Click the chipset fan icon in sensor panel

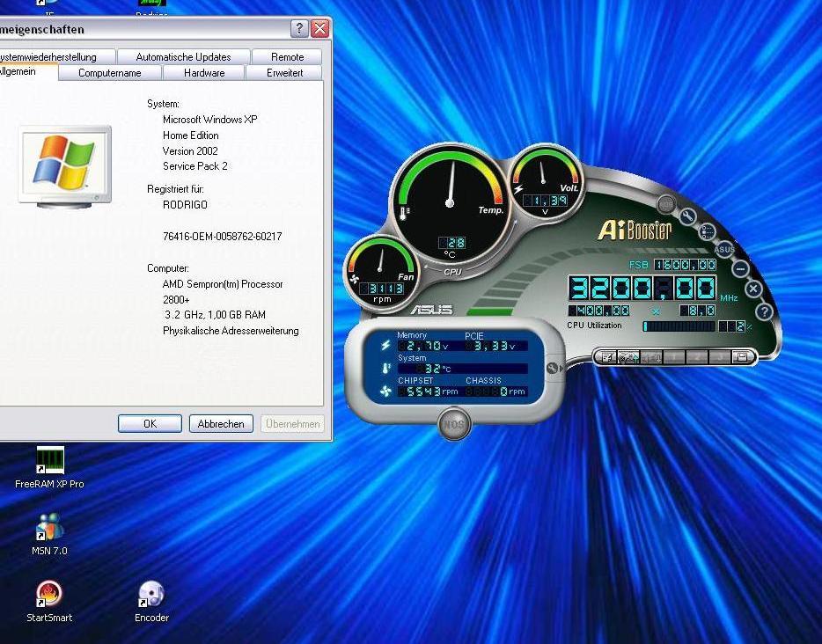pyautogui.click(x=385, y=391)
